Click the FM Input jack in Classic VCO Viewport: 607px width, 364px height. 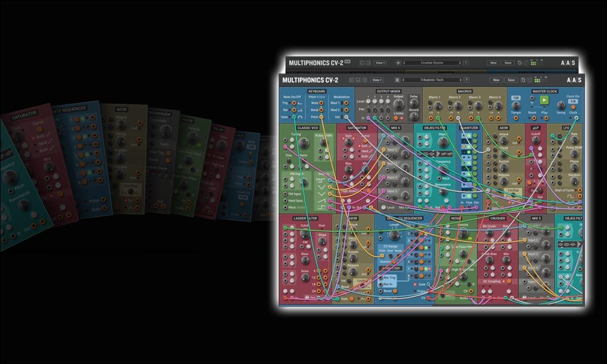285,194
